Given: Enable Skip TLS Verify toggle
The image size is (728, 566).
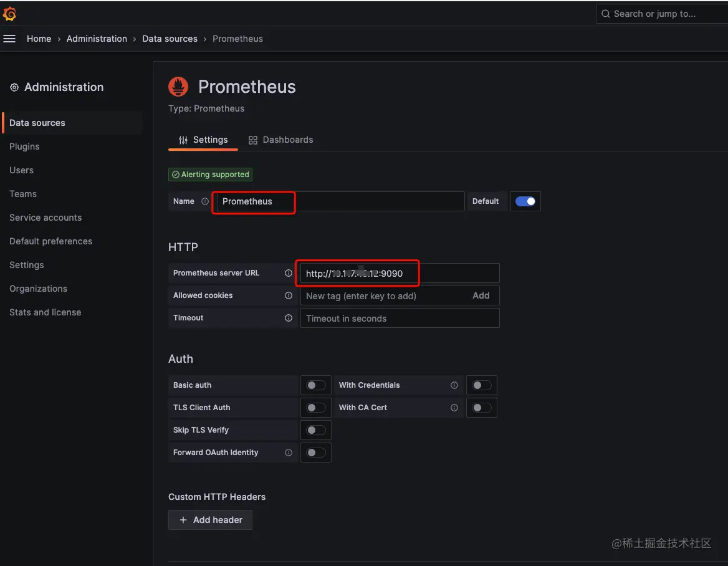Looking at the screenshot, I should pyautogui.click(x=316, y=430).
